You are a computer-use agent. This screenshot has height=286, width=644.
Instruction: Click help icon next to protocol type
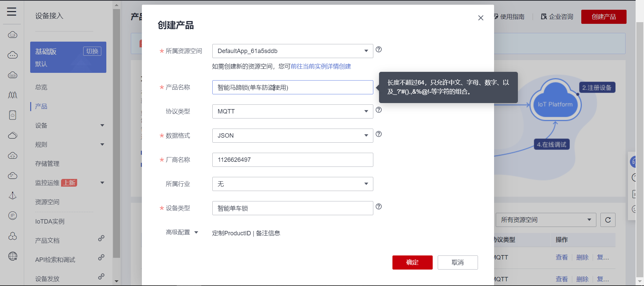379,110
